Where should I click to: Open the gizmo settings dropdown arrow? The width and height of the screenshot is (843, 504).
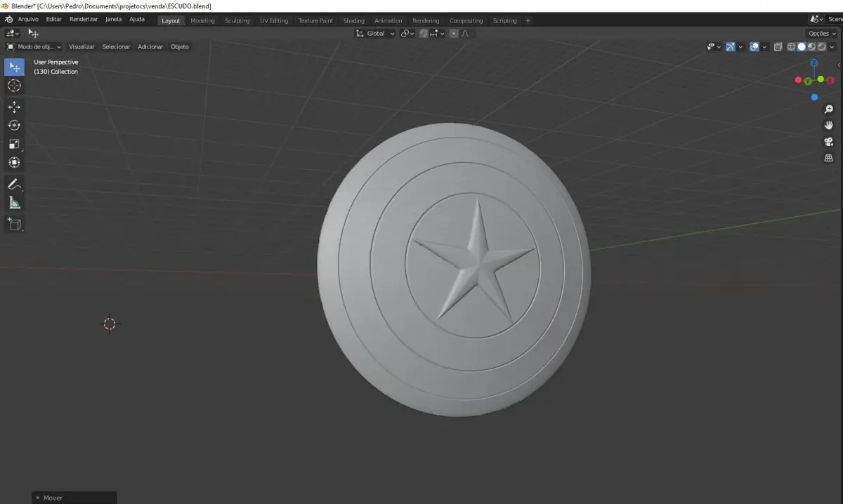pyautogui.click(x=740, y=46)
